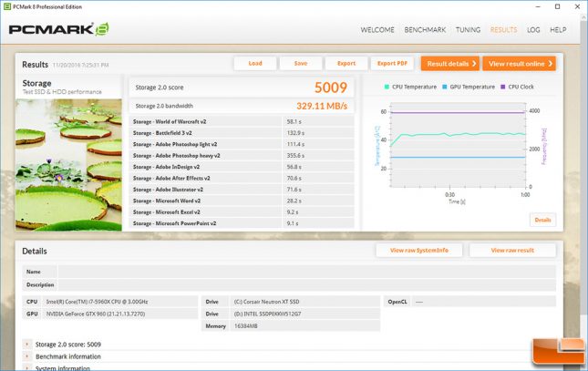The image size is (588, 371).
Task: Select Storage - Adobe Illustrator v2 row
Action: pos(242,190)
